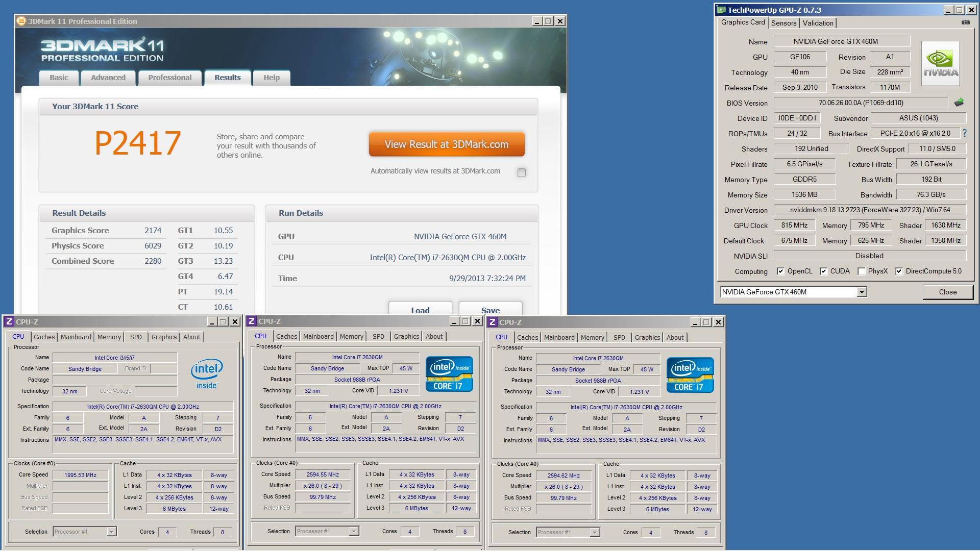Screen dimensions: 980x551
Task: Toggle the OpenCL checkbox in GPU-Z
Action: (x=780, y=271)
